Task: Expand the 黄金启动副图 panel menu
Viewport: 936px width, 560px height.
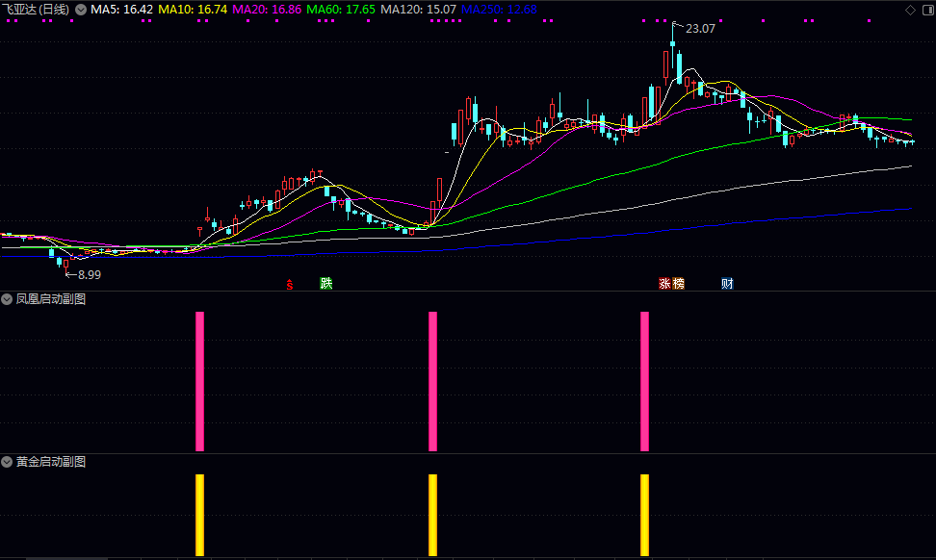Action: pos(8,462)
